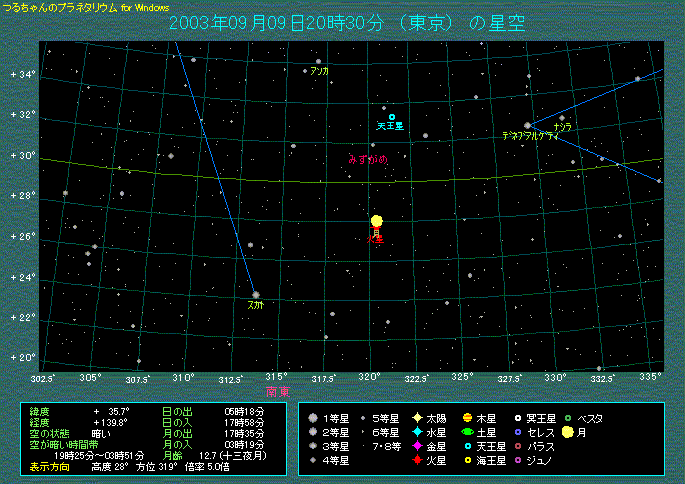685x484 pixels.
Task: Click the Sun (太陽) icon in the legend
Action: 416,418
